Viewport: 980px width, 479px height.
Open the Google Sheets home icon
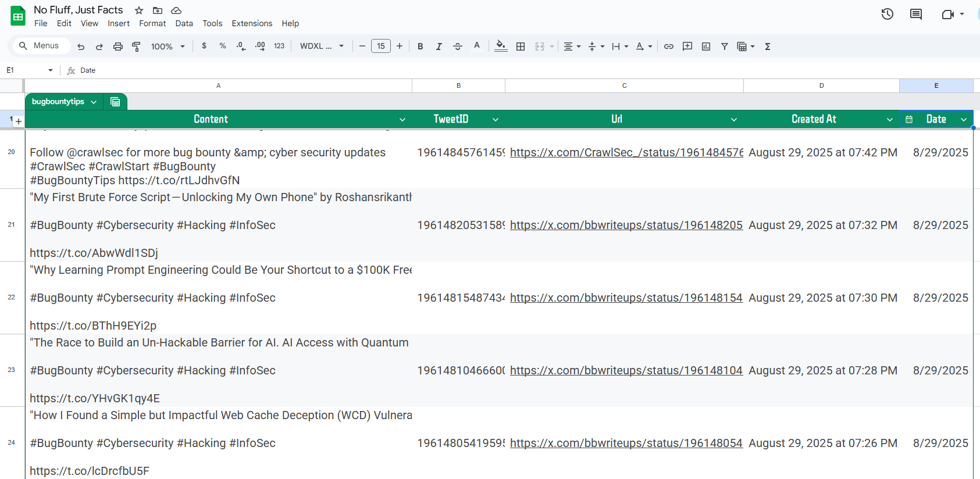[18, 16]
